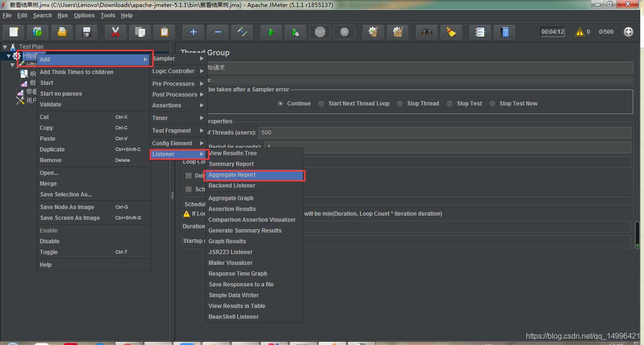Open the Sampler submenu

(179, 59)
